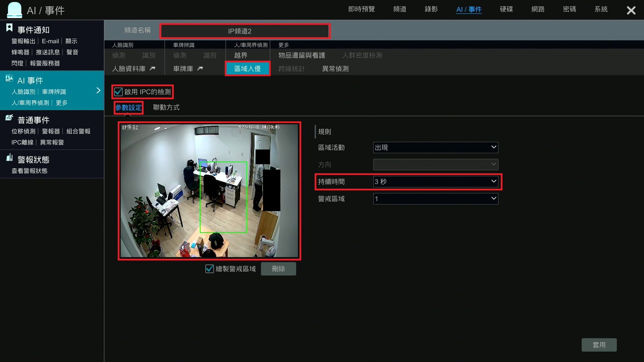Viewport: 644px width, 362px height.
Task: Open the 持續時間 dropdown showing 3 秒
Action: tap(436, 182)
